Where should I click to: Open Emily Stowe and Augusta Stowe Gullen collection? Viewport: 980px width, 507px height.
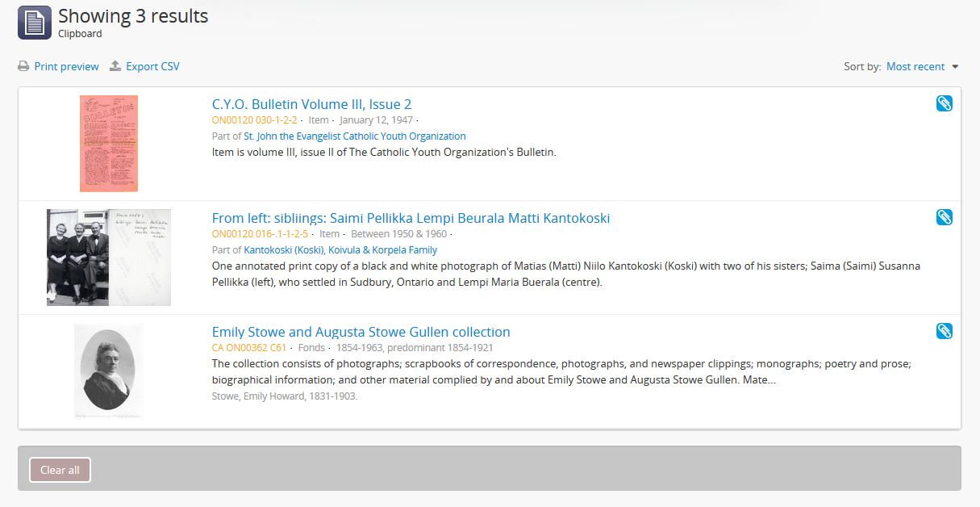[361, 332]
